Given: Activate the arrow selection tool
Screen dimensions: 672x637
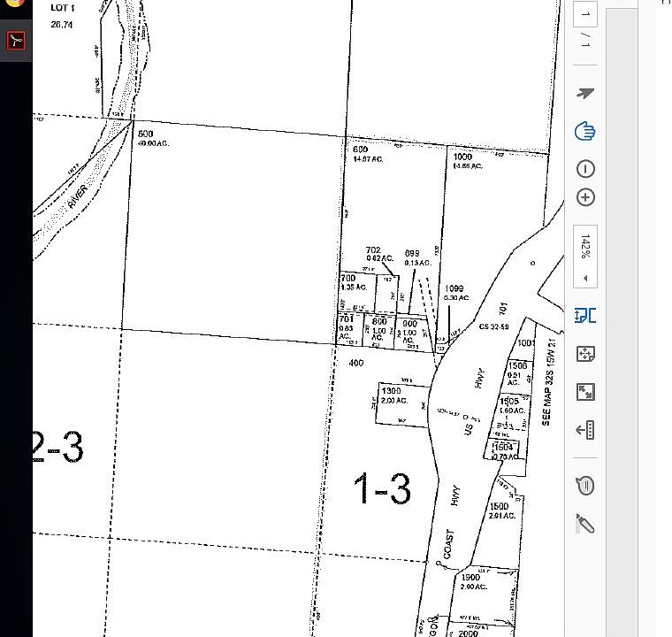Looking at the screenshot, I should click(x=585, y=93).
